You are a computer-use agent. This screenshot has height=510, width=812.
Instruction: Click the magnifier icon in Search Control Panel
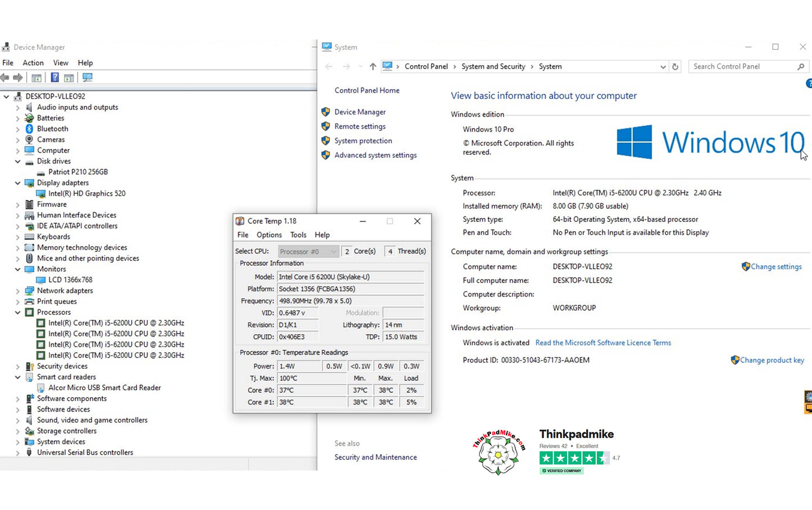click(801, 66)
